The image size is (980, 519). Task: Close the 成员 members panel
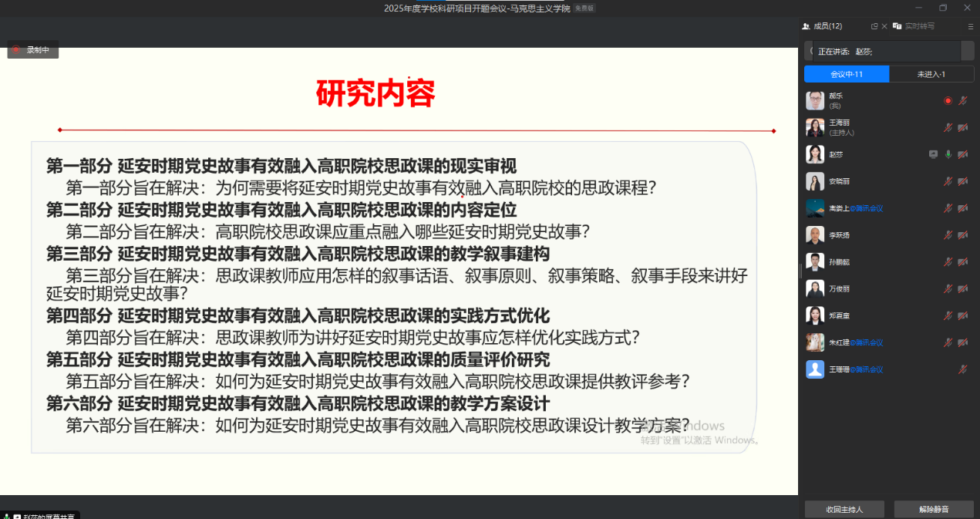[884, 26]
